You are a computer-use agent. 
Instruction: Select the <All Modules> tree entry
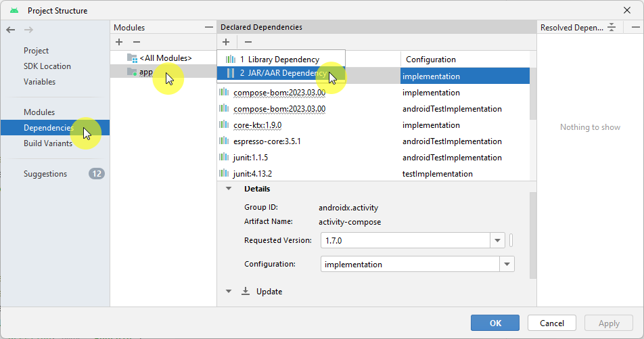coord(165,58)
